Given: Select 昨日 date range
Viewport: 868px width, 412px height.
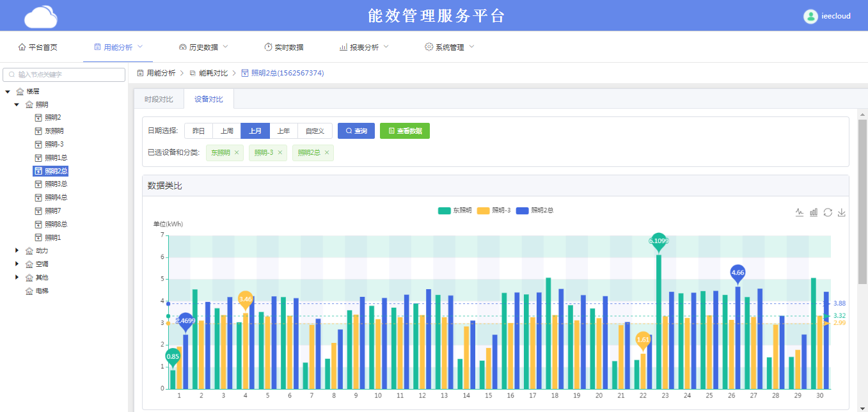Looking at the screenshot, I should (x=198, y=131).
